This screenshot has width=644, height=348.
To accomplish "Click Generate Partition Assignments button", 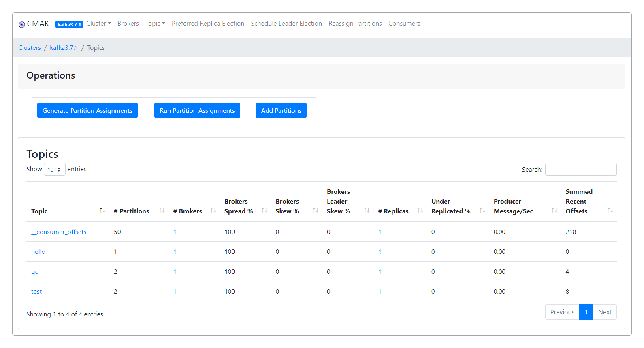I will [x=87, y=110].
